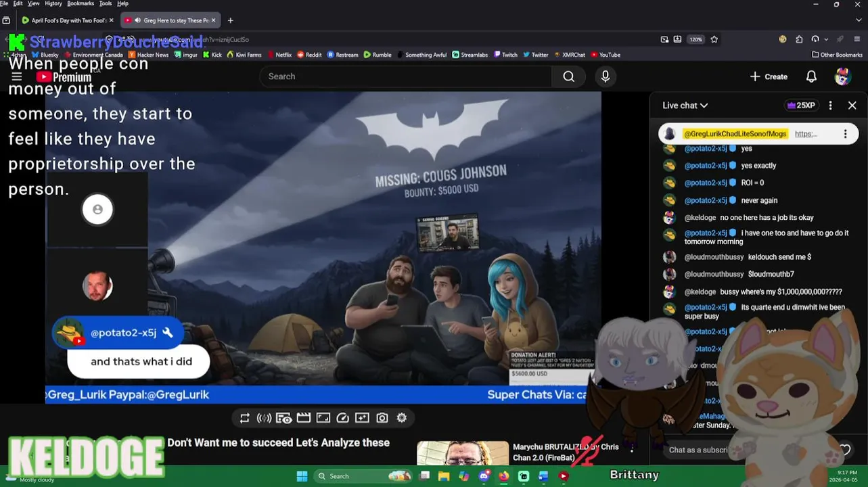Select the Greg Here to stay tab

[x=170, y=20]
